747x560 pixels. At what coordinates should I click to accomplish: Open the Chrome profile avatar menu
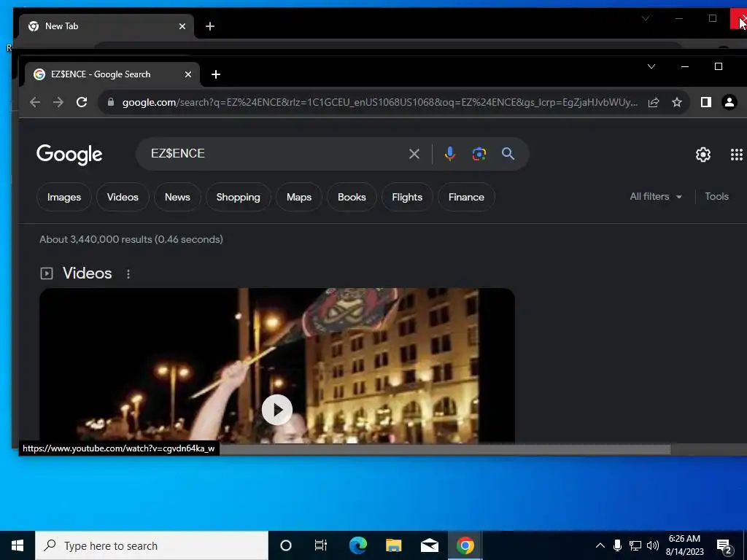pos(729,102)
